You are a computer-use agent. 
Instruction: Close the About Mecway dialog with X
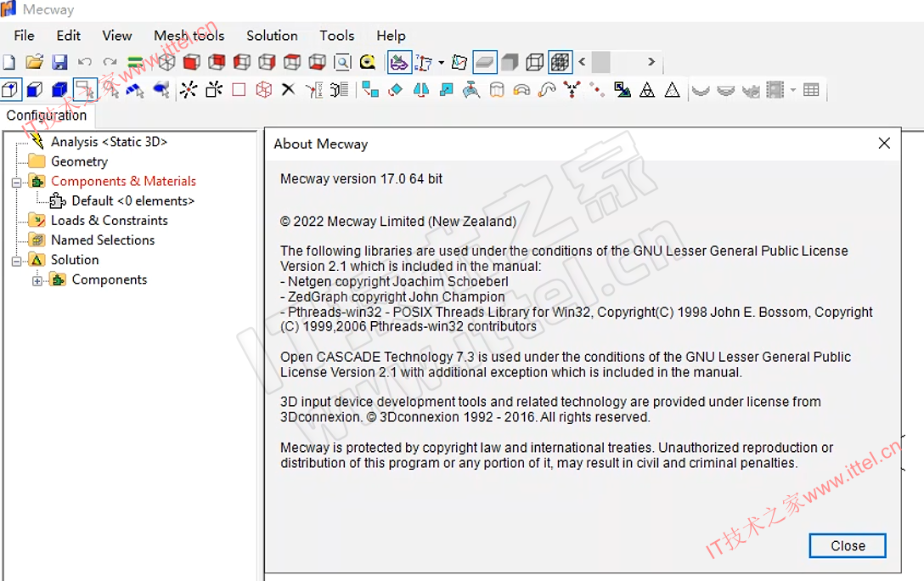click(x=884, y=144)
